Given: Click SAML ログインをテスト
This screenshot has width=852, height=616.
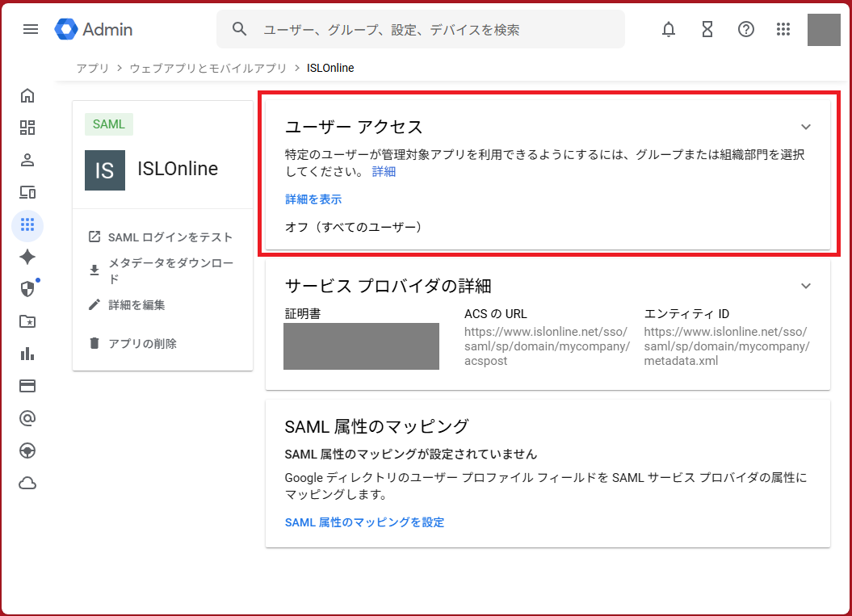Looking at the screenshot, I should point(170,237).
